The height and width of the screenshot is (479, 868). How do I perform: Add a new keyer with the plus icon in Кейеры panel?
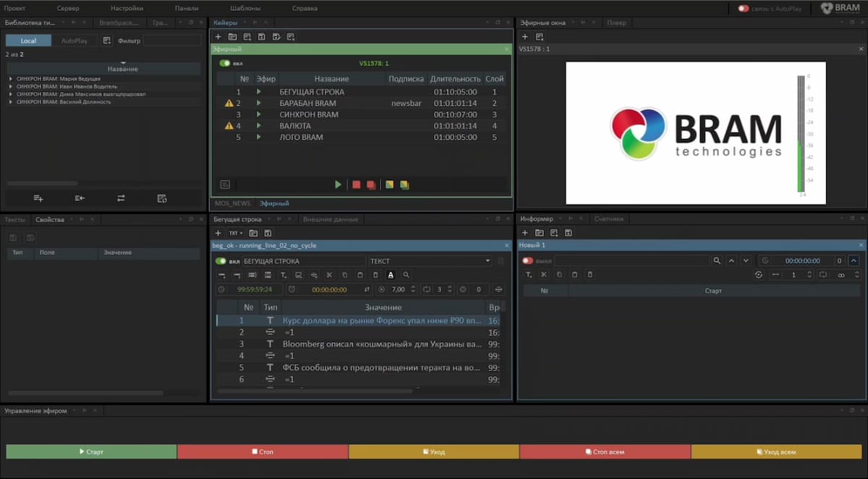pyautogui.click(x=218, y=36)
